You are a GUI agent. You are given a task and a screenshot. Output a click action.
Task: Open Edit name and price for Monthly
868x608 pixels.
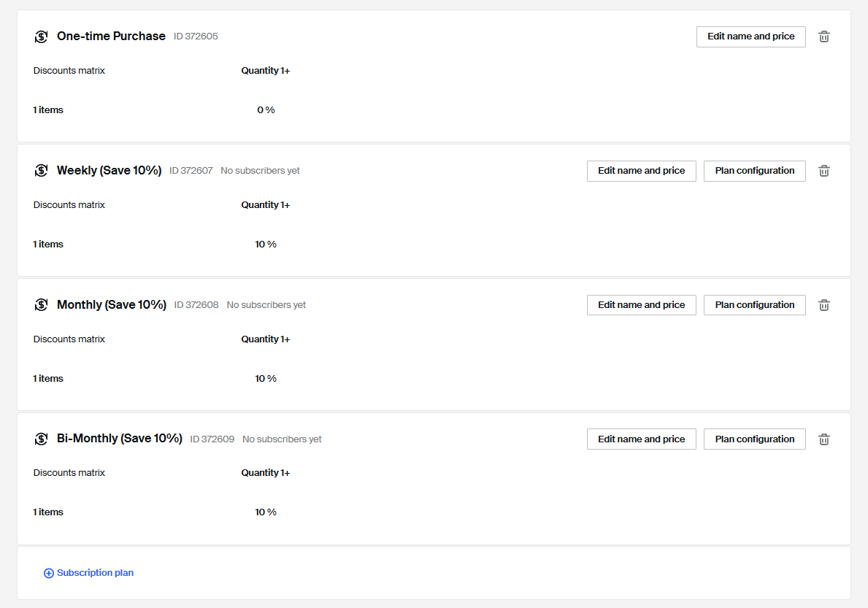point(641,305)
